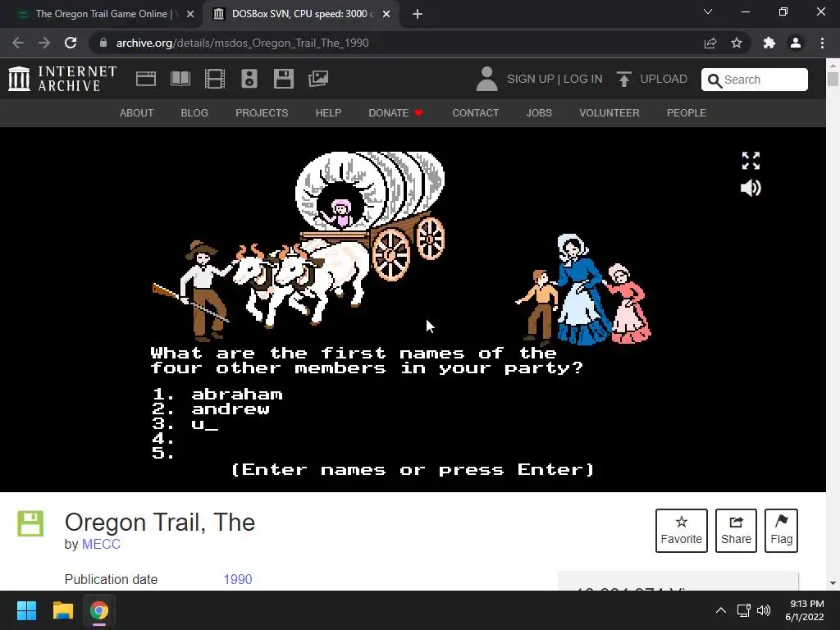
Task: Open the Audio speaker icon
Action: tap(249, 79)
